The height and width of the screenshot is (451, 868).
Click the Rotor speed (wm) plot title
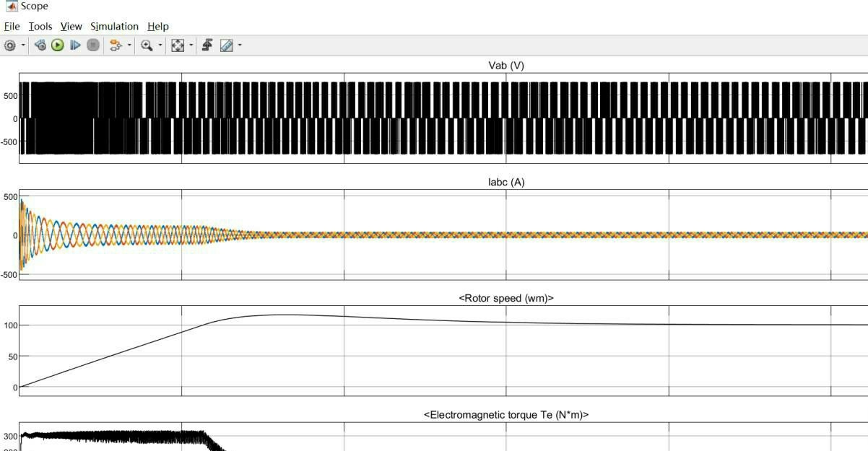click(x=506, y=298)
